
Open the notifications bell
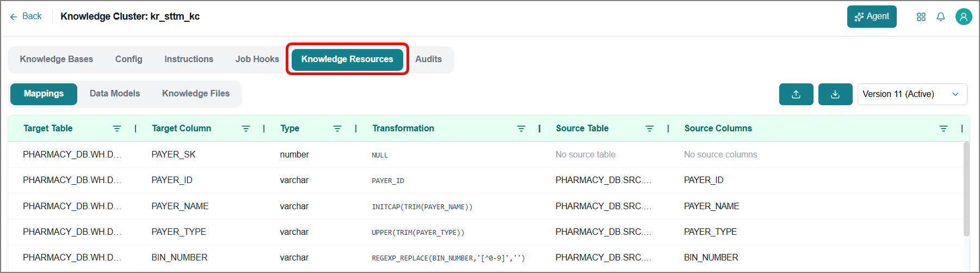(941, 17)
